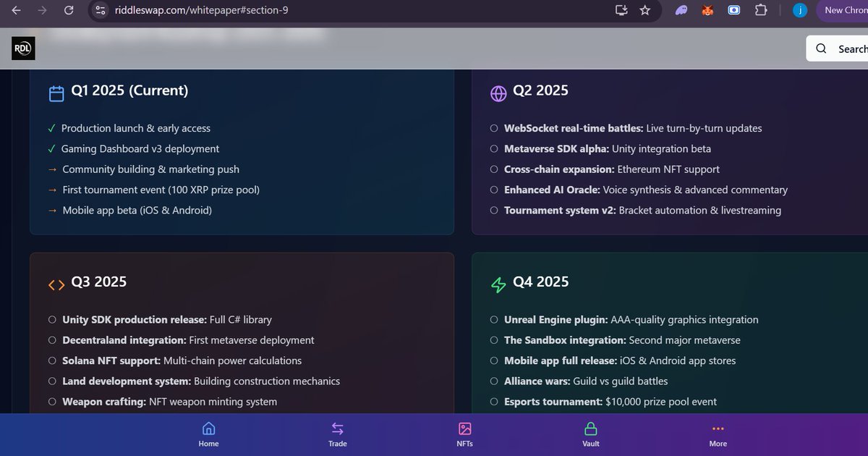
Task: Click the calendar icon beside Q1 2025
Action: coord(56,93)
